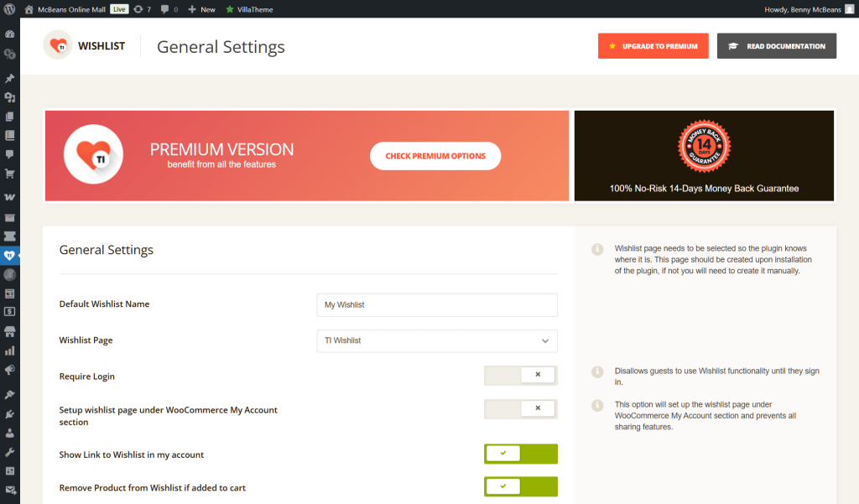859x504 pixels.
Task: Enable the Require Login toggle
Action: pos(520,375)
